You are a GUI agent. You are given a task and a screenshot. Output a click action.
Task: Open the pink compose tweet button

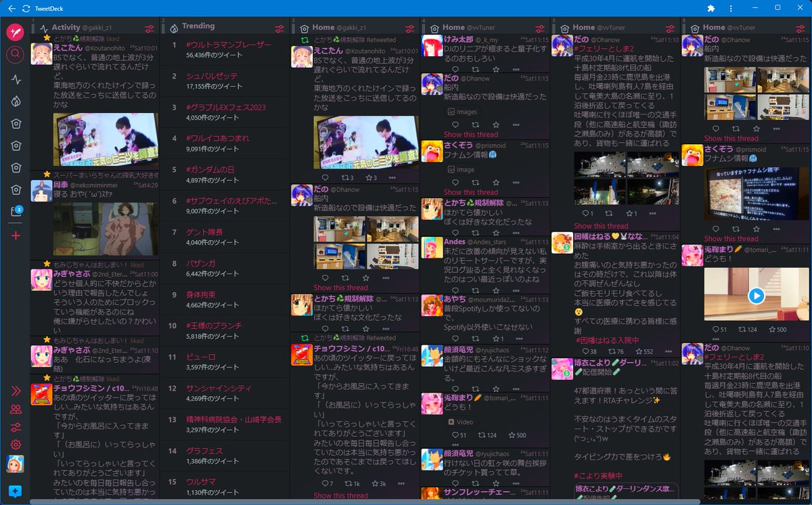click(16, 31)
